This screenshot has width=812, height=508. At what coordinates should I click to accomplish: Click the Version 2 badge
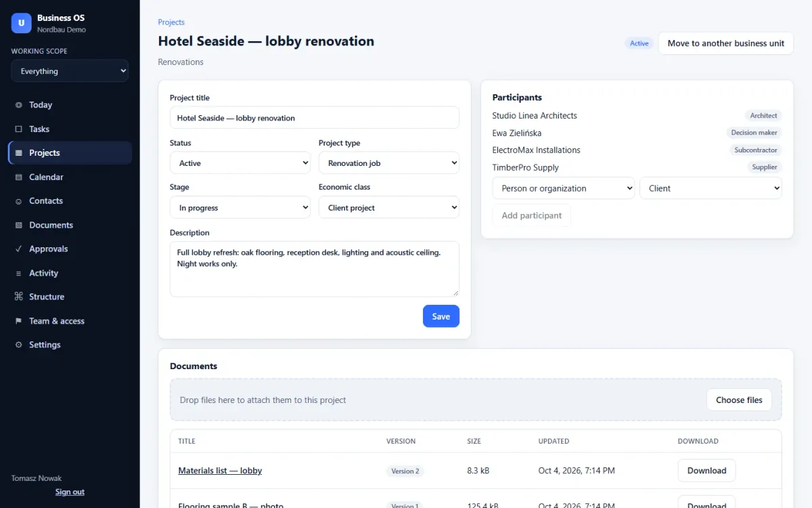[405, 471]
